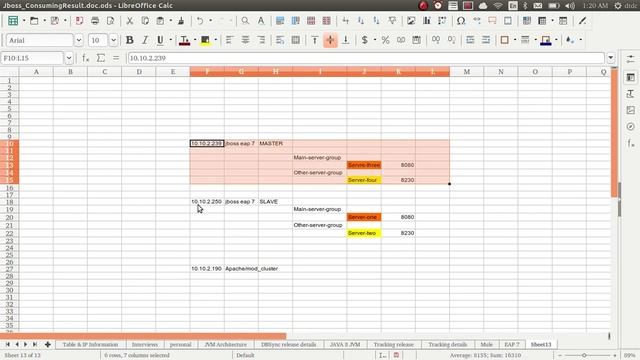Click the Sort ascending icon
640x360 pixels.
[x=361, y=20]
